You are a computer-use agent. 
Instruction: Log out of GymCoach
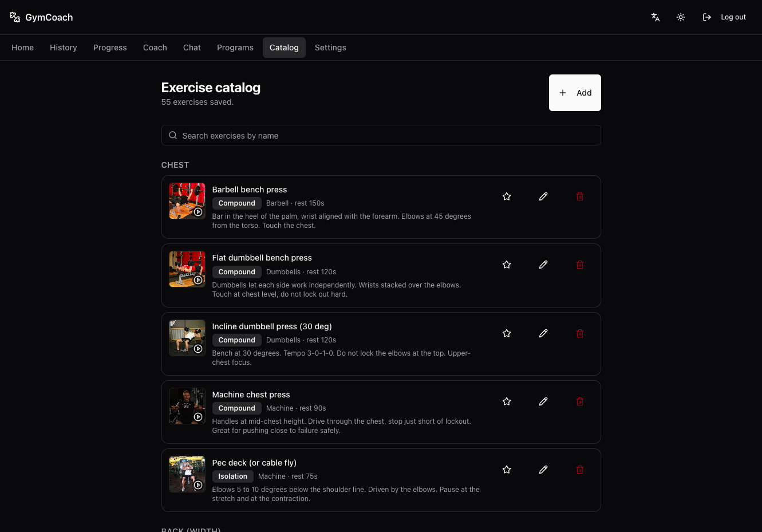tap(724, 17)
